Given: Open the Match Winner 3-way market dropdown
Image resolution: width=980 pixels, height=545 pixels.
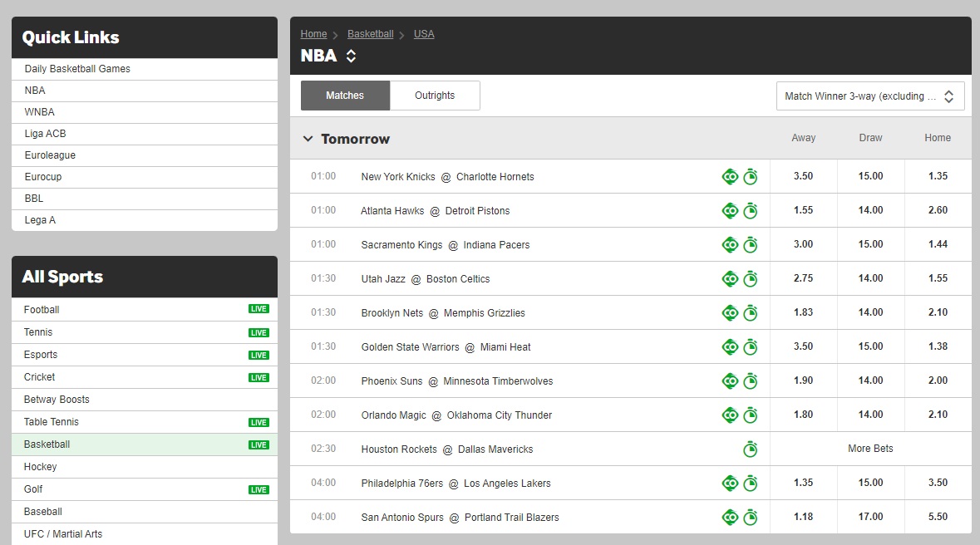Looking at the screenshot, I should [x=870, y=96].
